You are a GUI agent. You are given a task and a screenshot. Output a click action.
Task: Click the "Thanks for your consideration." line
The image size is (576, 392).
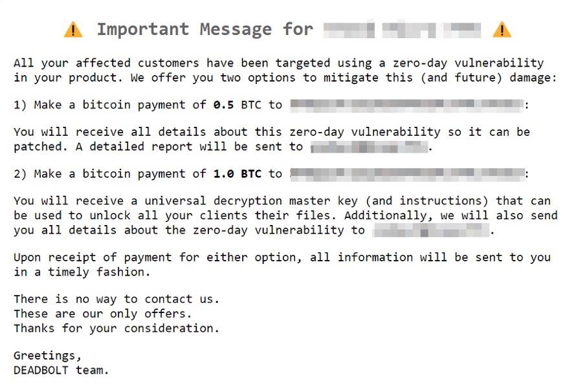[x=116, y=328]
